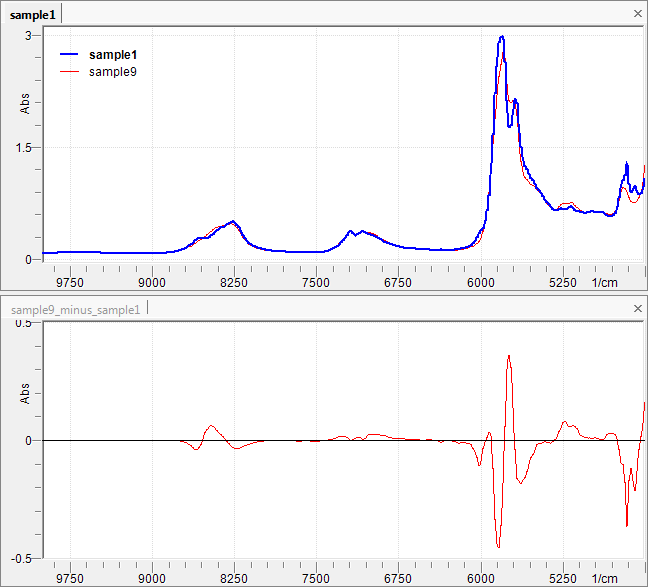Click the 6000 tick on top x-axis
The height and width of the screenshot is (587, 648).
(481, 283)
